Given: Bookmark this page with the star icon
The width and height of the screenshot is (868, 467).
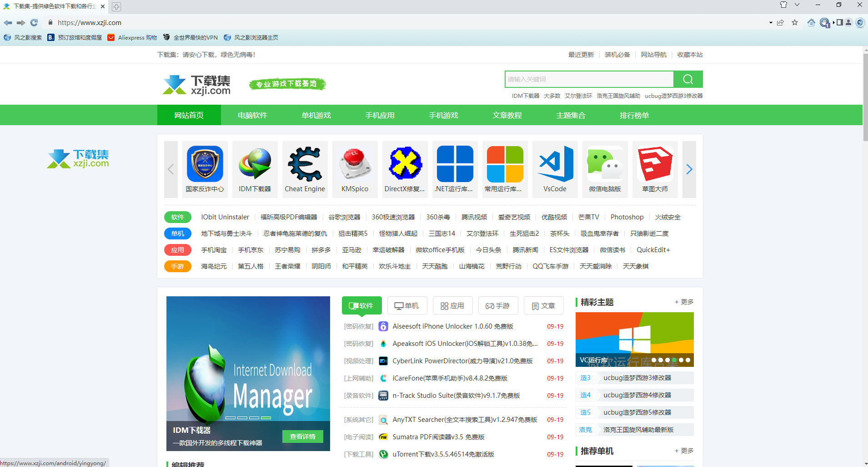Looking at the screenshot, I should click(795, 22).
